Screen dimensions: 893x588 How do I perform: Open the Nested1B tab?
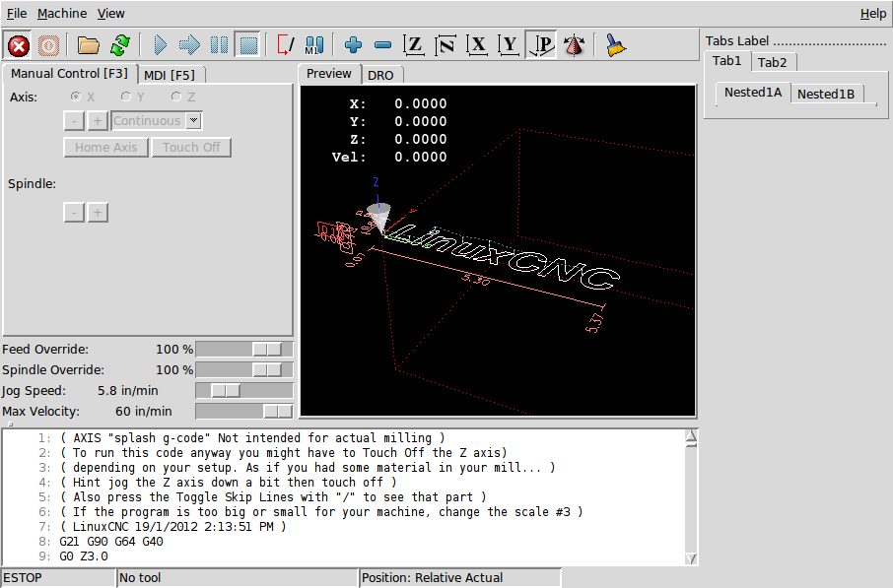(826, 94)
